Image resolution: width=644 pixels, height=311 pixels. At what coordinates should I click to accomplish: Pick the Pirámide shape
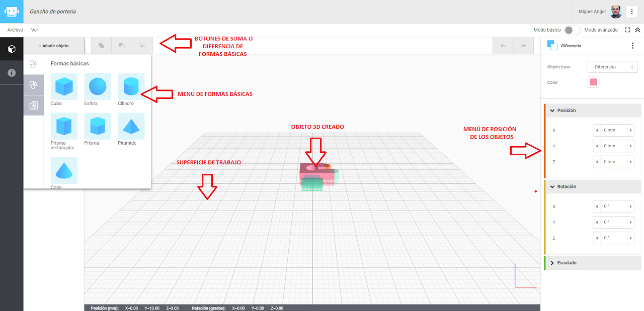point(131,126)
